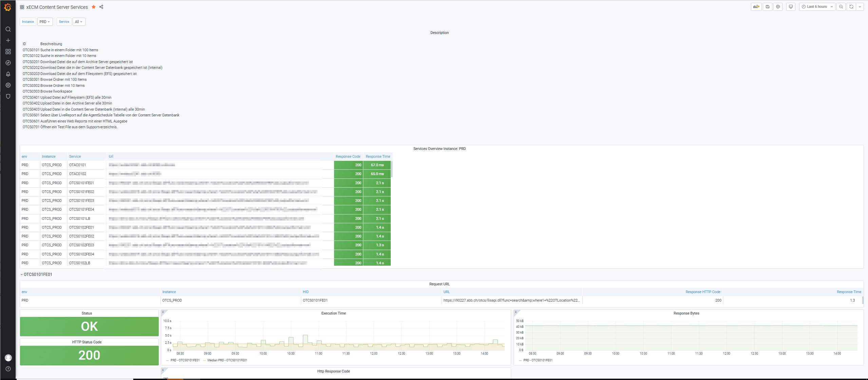
Task: Open Server Admin shield icon in the sidebar
Action: (x=8, y=96)
